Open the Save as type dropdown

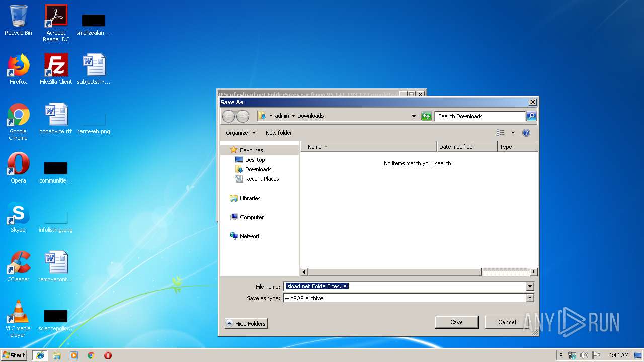(530, 298)
